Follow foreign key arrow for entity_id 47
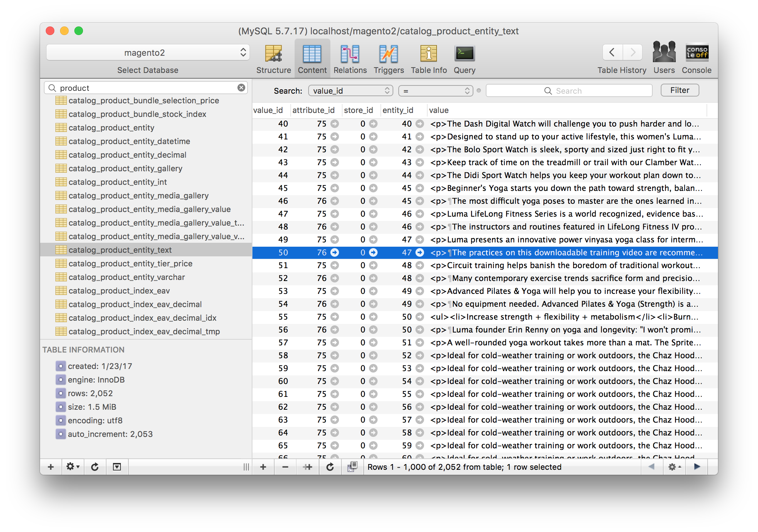 (420, 253)
